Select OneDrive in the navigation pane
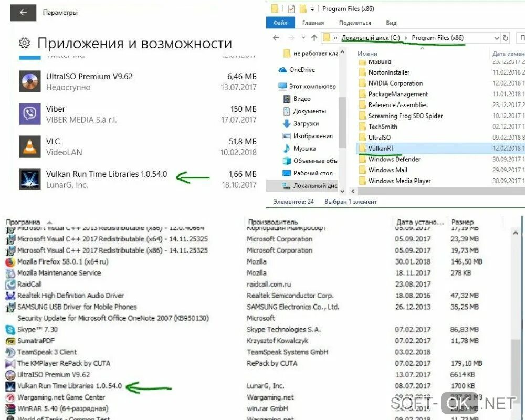 coord(297,70)
